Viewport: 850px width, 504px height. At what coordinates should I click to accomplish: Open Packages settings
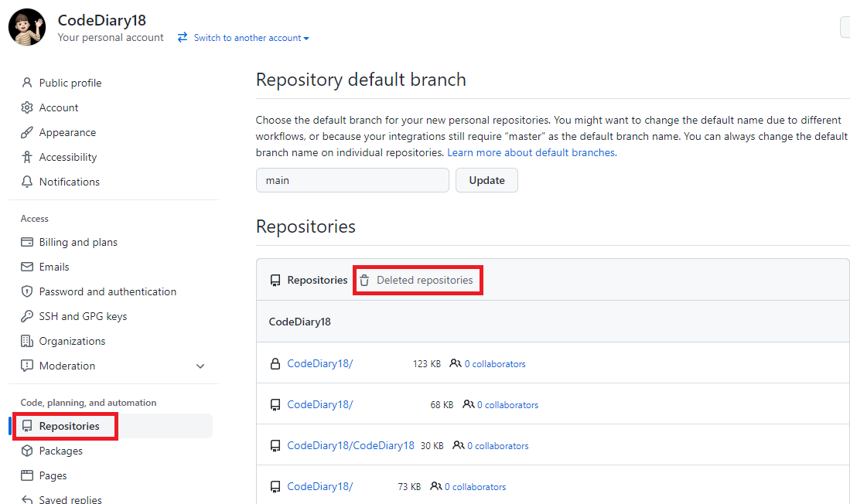[60, 451]
